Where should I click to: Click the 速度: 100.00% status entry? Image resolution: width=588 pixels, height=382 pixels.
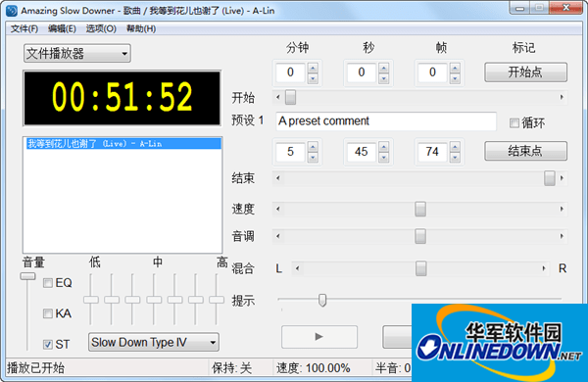pyautogui.click(x=314, y=368)
